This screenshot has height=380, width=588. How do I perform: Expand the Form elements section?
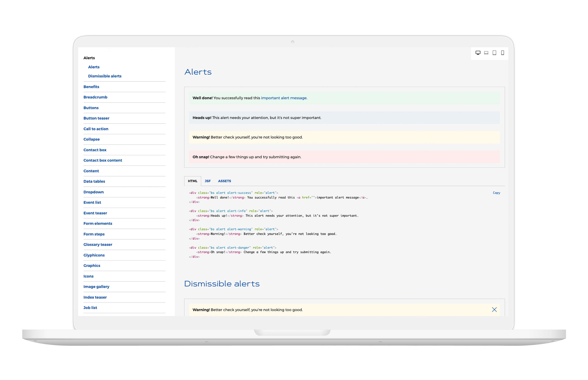(98, 223)
